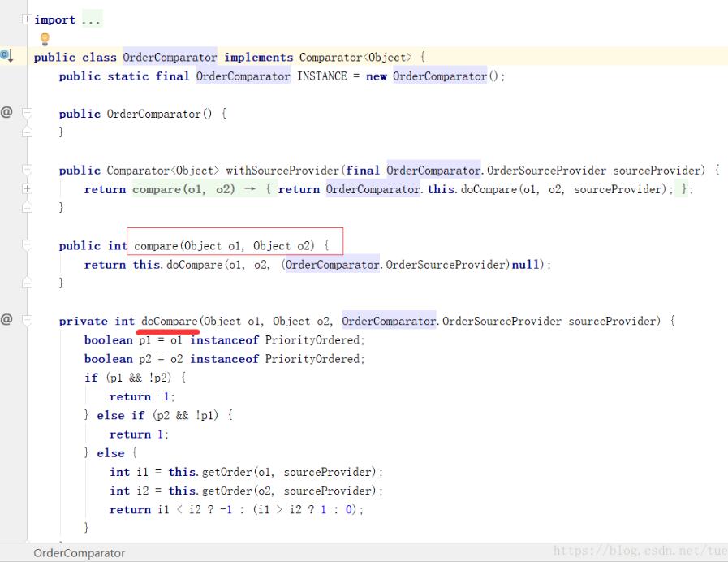Click the @ annotation gutter icon beside the constructor
The image size is (728, 562).
(6, 111)
